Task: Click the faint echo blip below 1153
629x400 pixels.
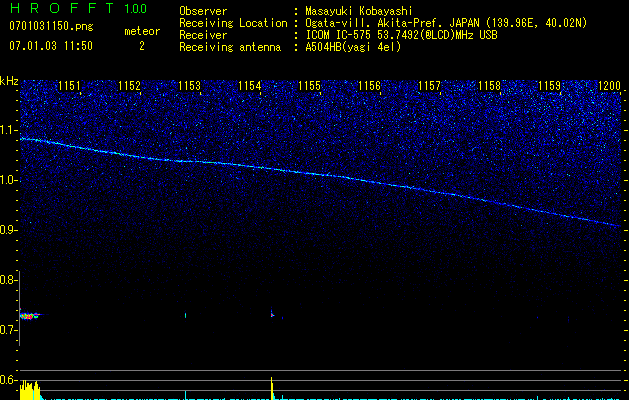Action: pos(185,315)
